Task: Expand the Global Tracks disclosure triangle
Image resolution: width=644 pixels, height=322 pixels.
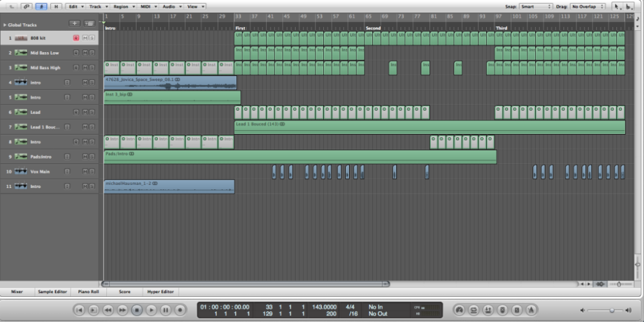Action: 5,24
